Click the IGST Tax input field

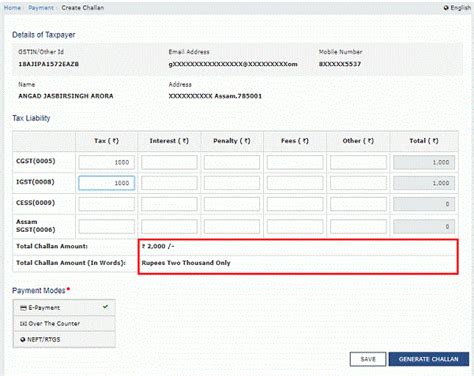pyautogui.click(x=107, y=183)
